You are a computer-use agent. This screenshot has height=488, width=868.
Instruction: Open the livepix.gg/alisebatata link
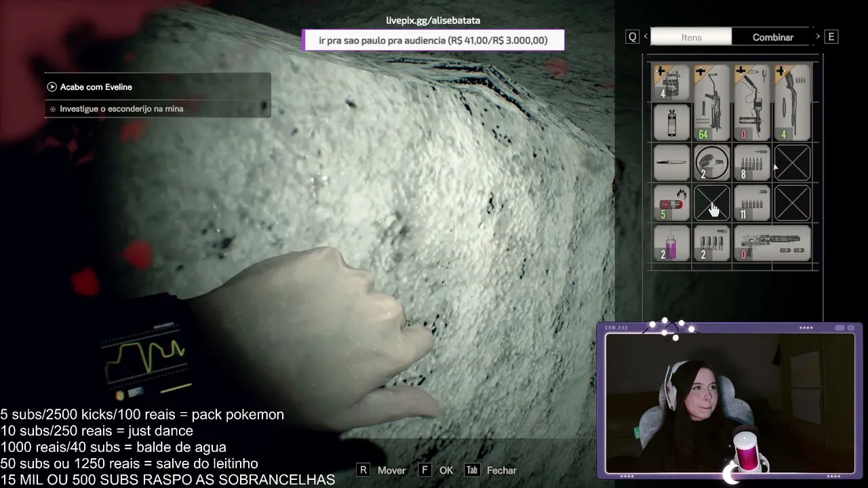click(433, 20)
